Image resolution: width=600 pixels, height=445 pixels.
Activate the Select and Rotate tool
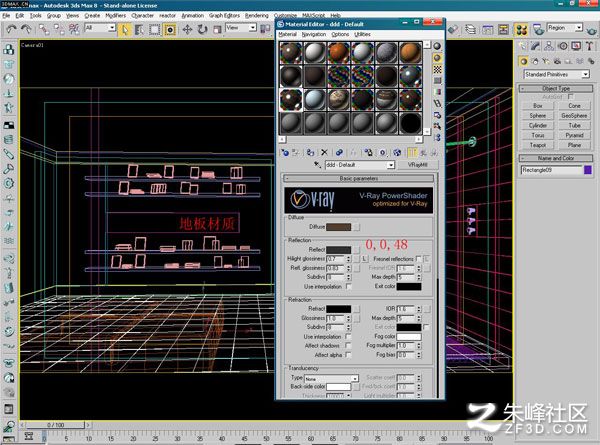pyautogui.click(x=202, y=29)
